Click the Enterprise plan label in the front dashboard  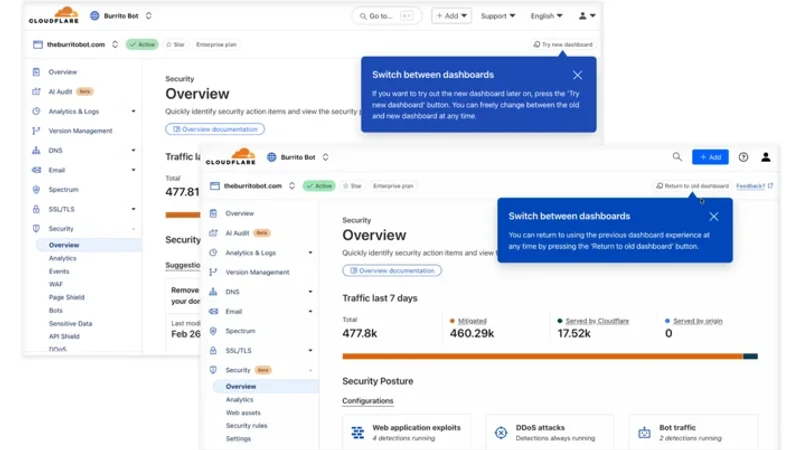(x=393, y=186)
